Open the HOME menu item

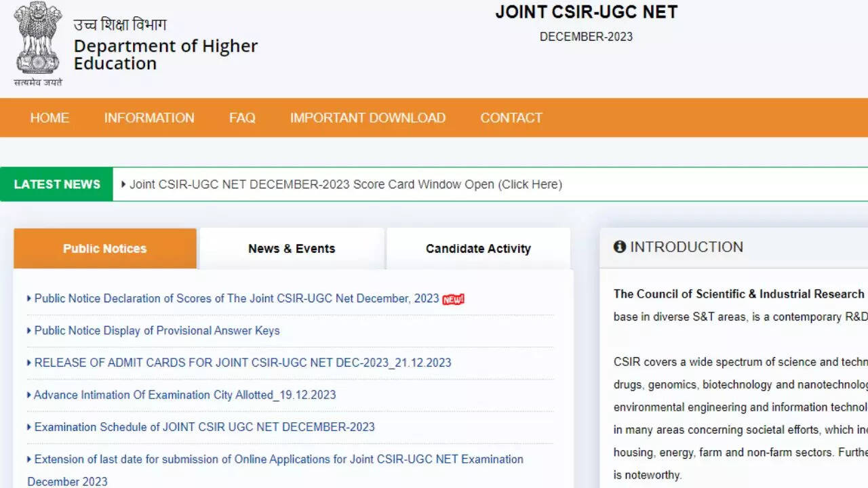coord(50,118)
